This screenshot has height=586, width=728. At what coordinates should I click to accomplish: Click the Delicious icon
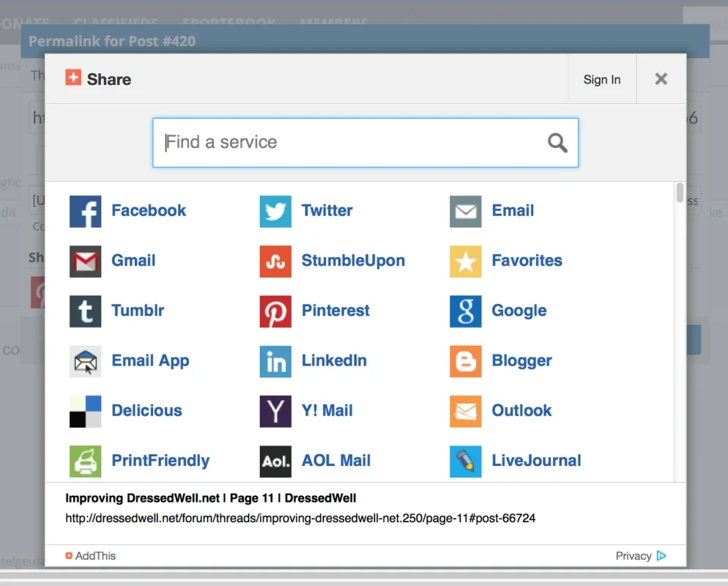86,412
